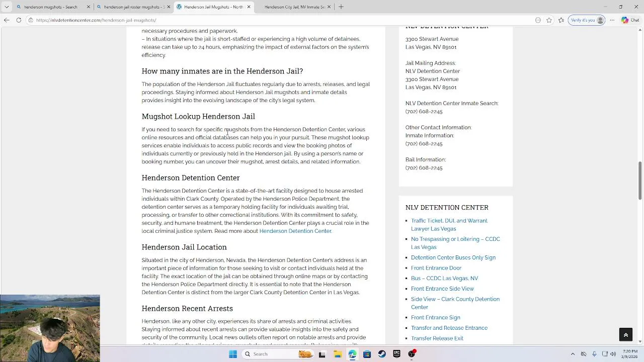This screenshot has height=362, width=644.
Task: Open Task View on the taskbar
Action: (322, 354)
